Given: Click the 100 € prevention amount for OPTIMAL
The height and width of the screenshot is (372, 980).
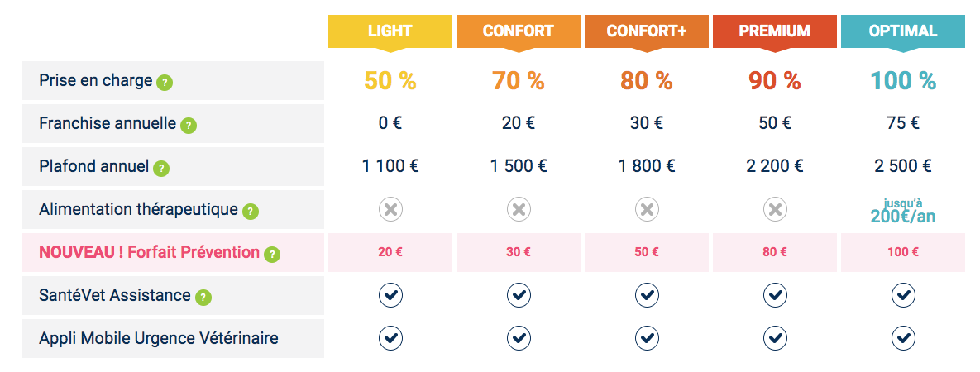Looking at the screenshot, I should coord(902,253).
